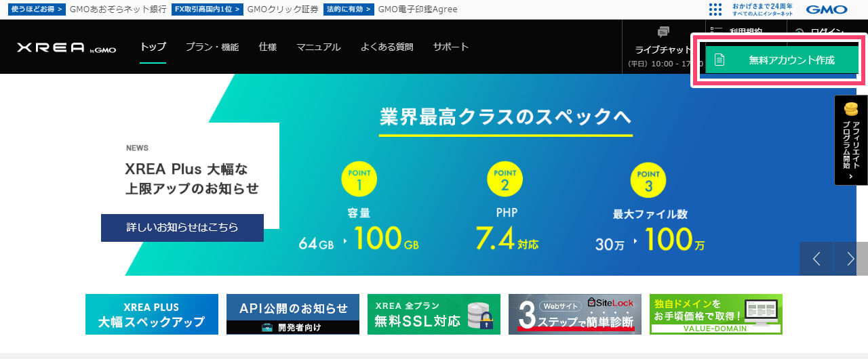Click the yellow POINT 1 circle
Screen dimensions: 868x359
pos(359,179)
